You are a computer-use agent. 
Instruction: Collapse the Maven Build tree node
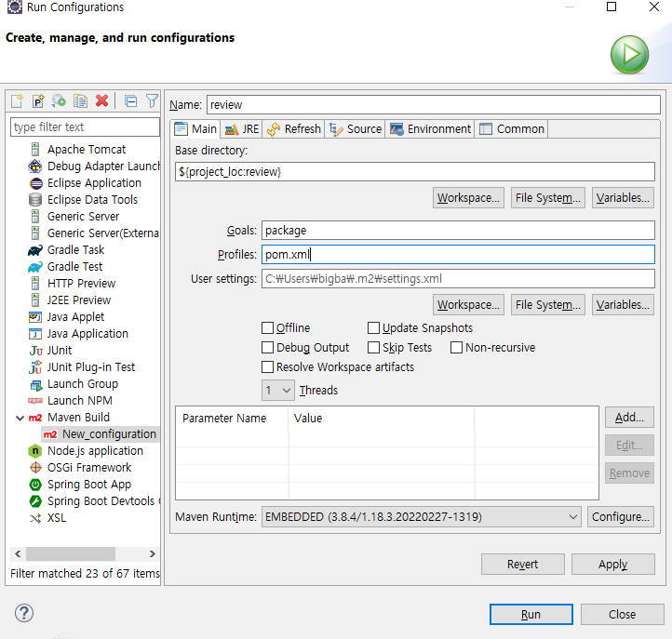pos(20,418)
